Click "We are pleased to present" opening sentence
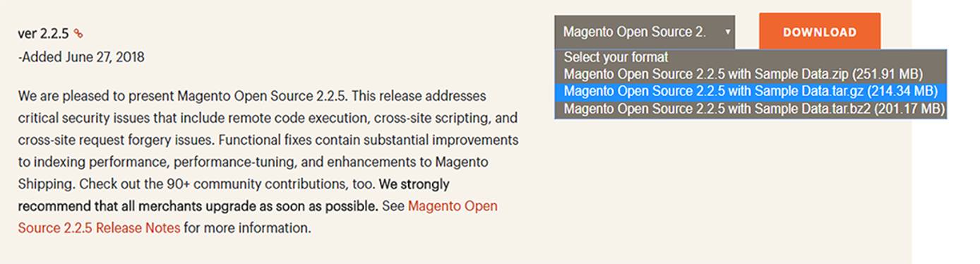Viewport: 980px width, 264px height. 96,95
